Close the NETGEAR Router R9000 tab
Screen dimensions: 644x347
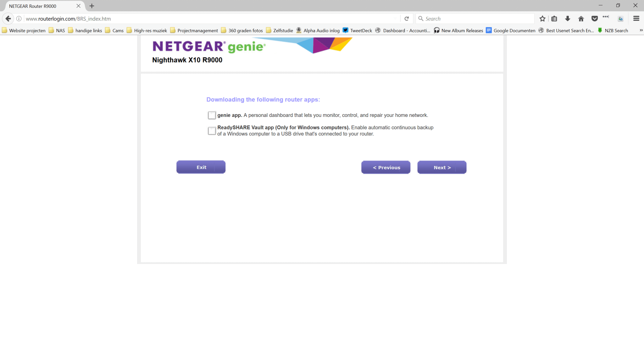[x=79, y=6]
